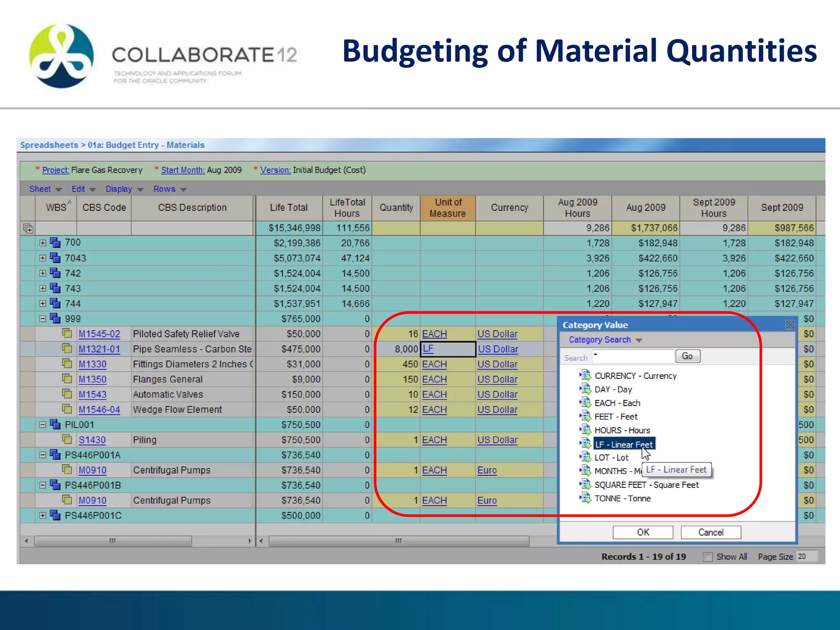
Task: Click the item icon beside M1545-02
Action: [67, 333]
